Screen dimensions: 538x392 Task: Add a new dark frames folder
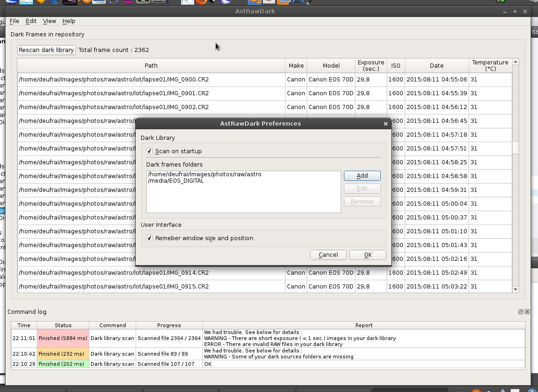[362, 175]
